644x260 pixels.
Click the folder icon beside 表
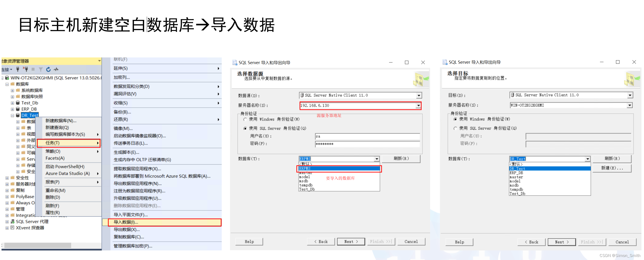(x=23, y=128)
